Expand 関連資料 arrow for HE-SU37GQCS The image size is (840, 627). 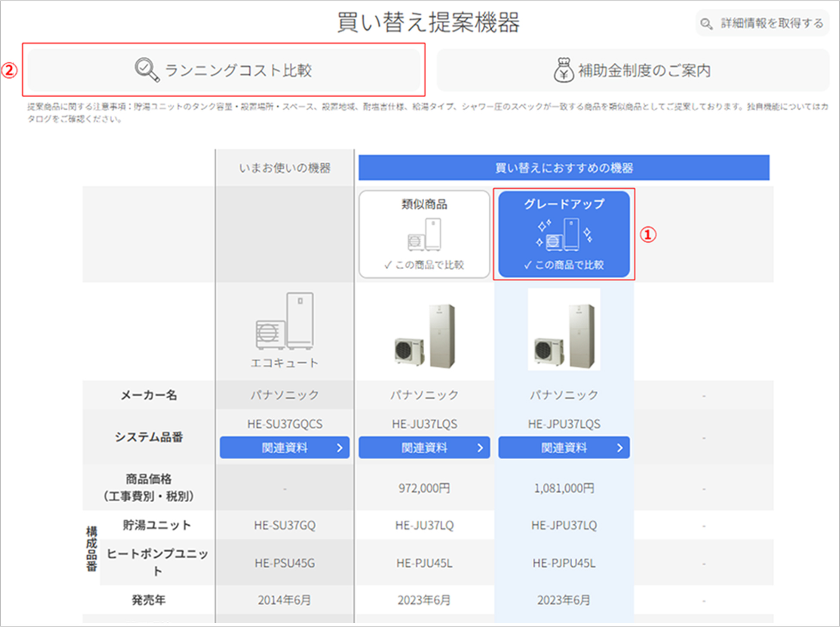(340, 448)
